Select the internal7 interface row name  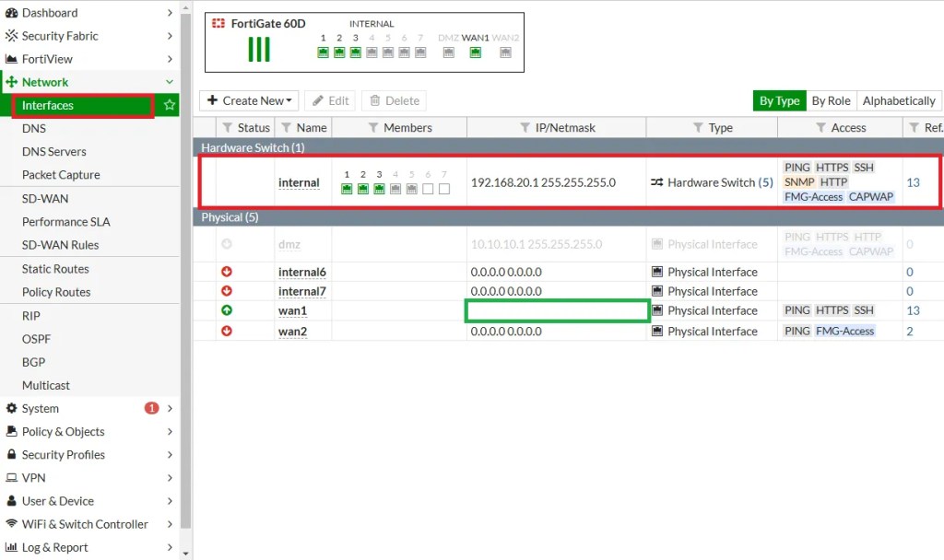[x=301, y=291]
